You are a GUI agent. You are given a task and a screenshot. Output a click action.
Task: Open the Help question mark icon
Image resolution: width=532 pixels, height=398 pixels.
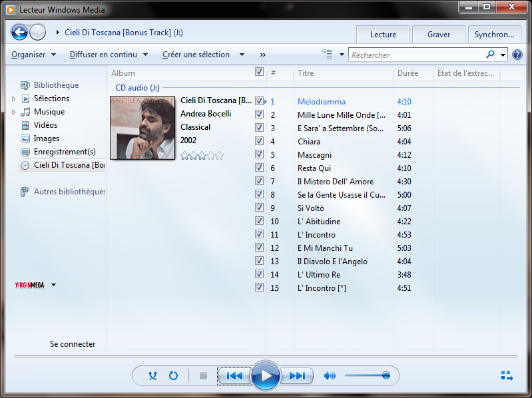(517, 55)
